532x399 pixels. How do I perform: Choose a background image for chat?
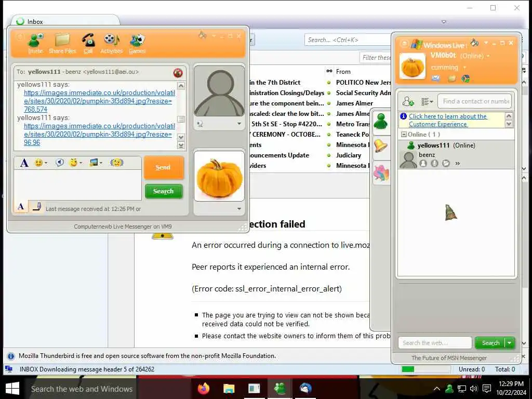click(x=96, y=163)
